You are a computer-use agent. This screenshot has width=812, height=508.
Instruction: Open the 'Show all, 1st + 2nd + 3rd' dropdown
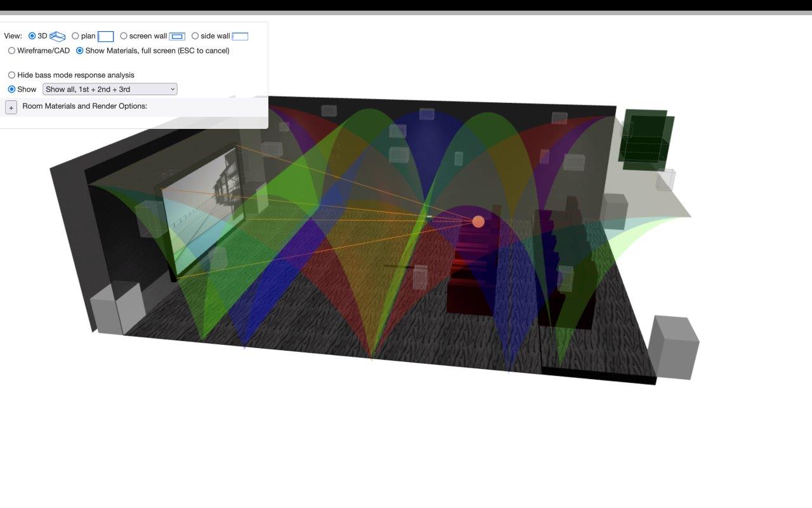[110, 90]
